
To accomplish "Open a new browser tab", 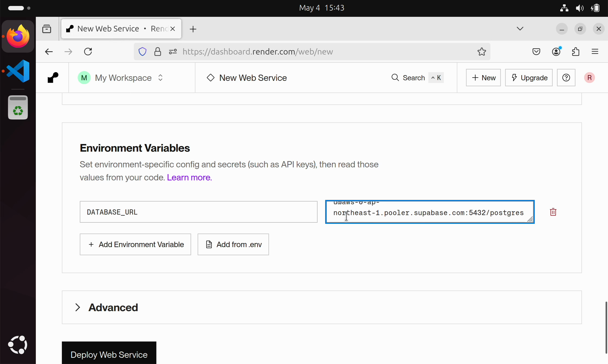I will click(193, 29).
